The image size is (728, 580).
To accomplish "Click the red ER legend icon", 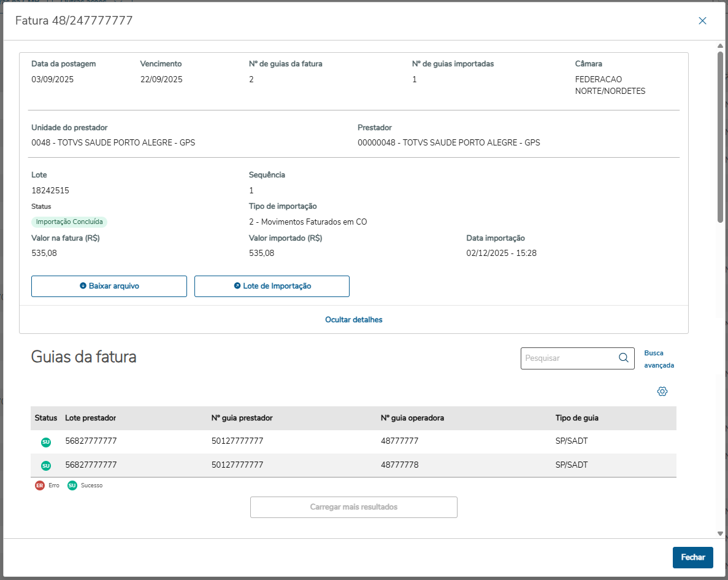I will tap(40, 485).
